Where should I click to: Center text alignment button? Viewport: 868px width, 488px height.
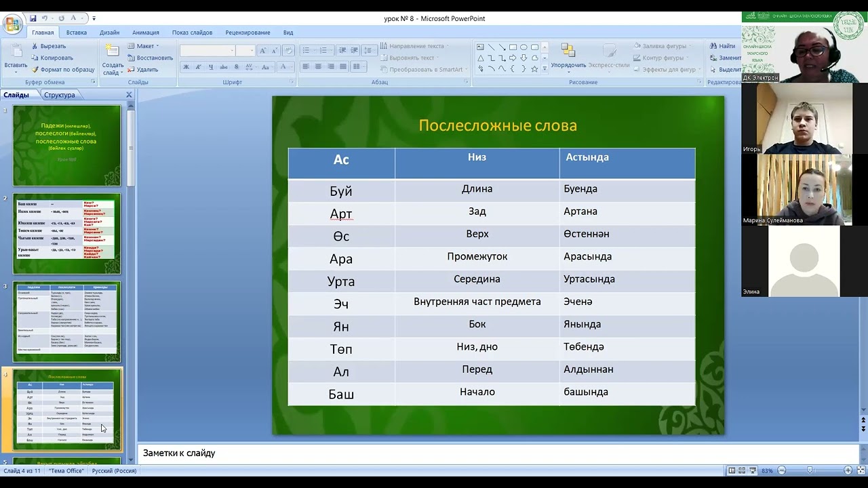(x=318, y=67)
